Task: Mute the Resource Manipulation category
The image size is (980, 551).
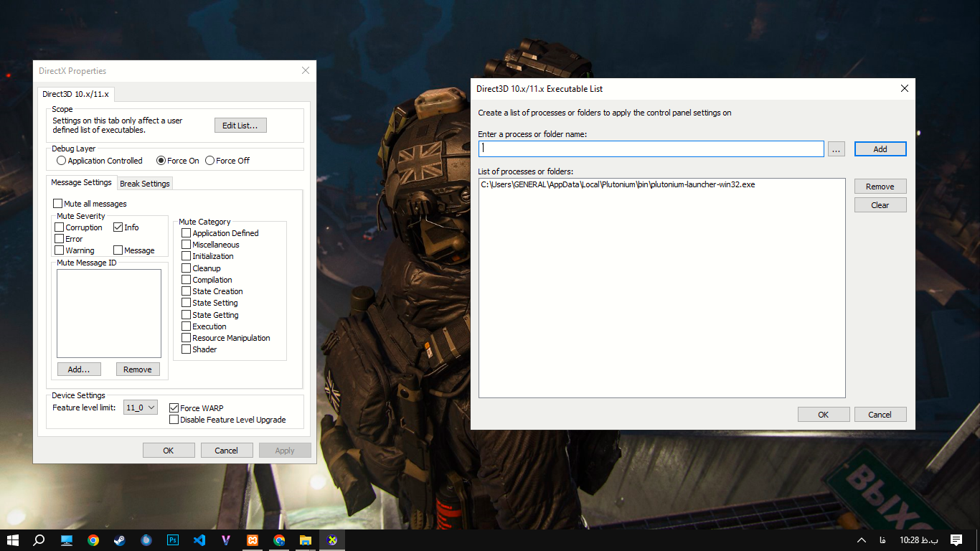Action: [x=187, y=338]
